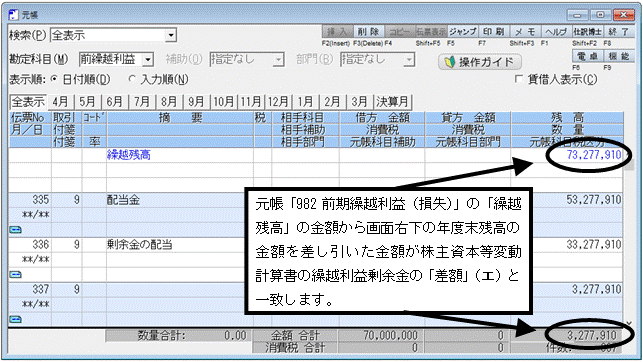The width and height of the screenshot is (643, 362).
Task: Switch to the 8月 tab
Action: pos(169,101)
